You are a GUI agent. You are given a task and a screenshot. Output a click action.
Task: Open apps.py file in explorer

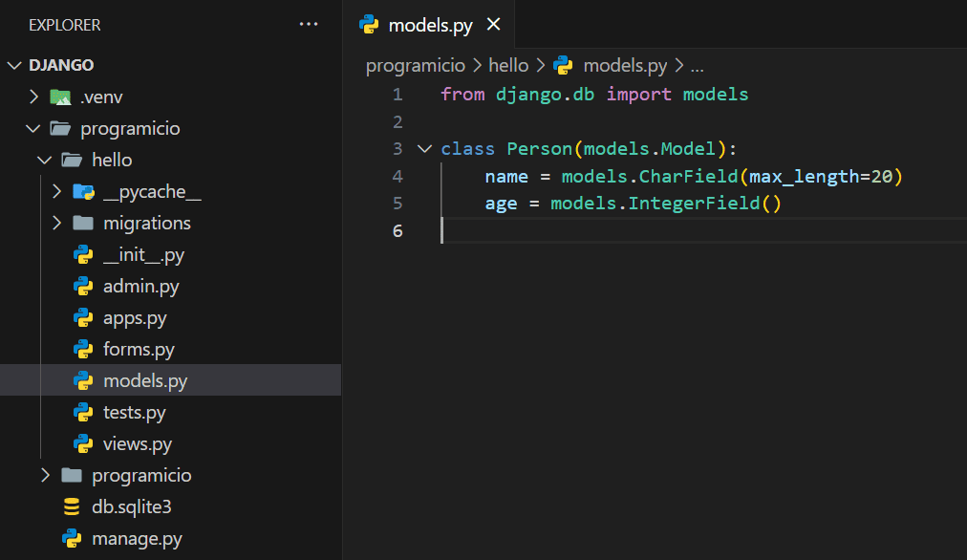click(135, 318)
